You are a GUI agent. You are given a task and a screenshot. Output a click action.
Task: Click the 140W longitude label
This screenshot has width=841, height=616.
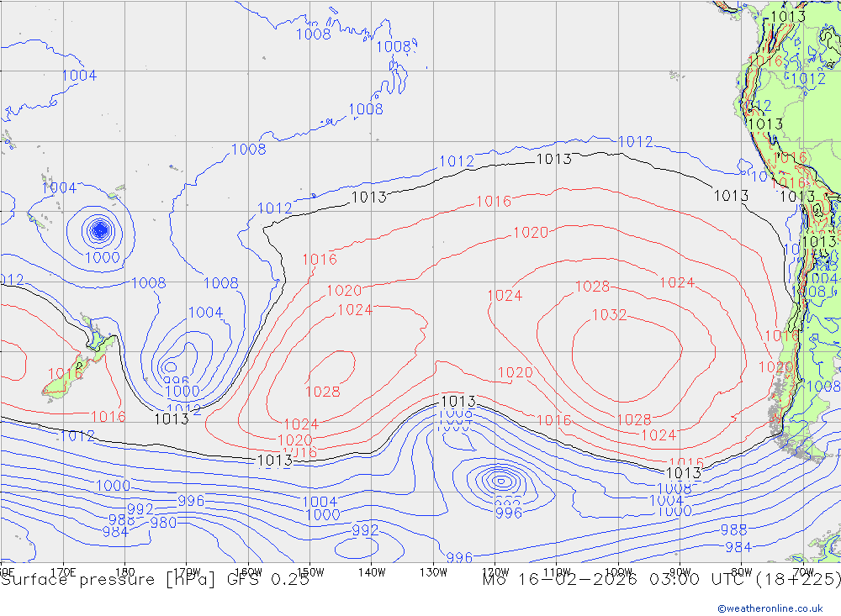click(x=373, y=572)
